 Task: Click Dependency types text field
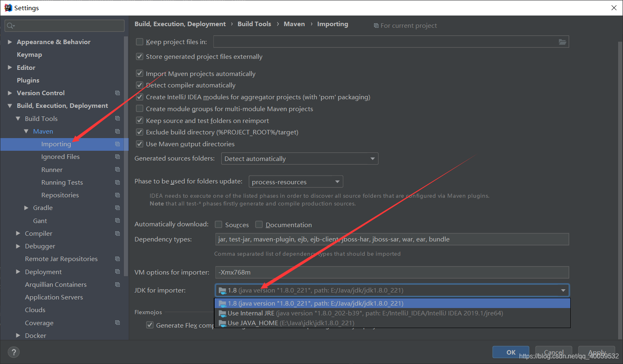392,239
